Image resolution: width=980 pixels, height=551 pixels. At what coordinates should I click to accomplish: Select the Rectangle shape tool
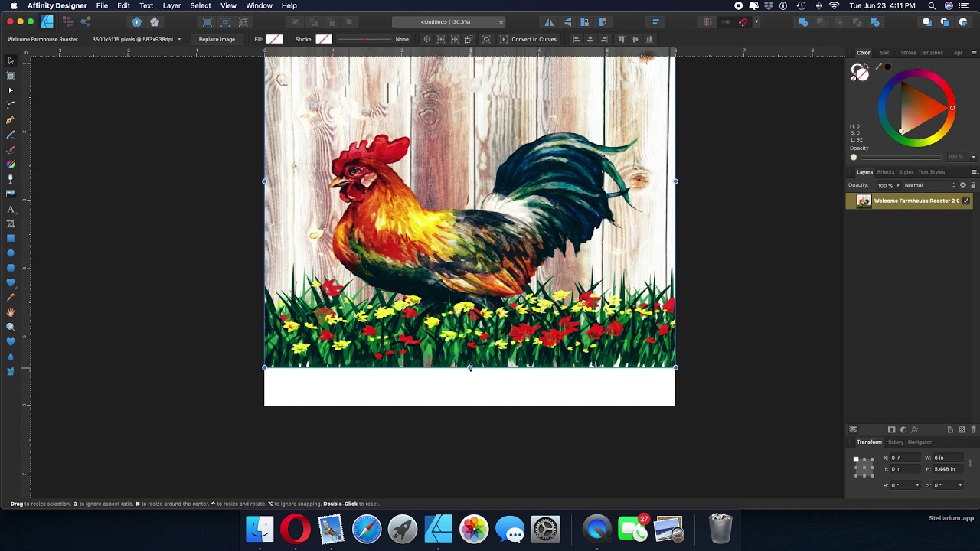[x=11, y=239]
